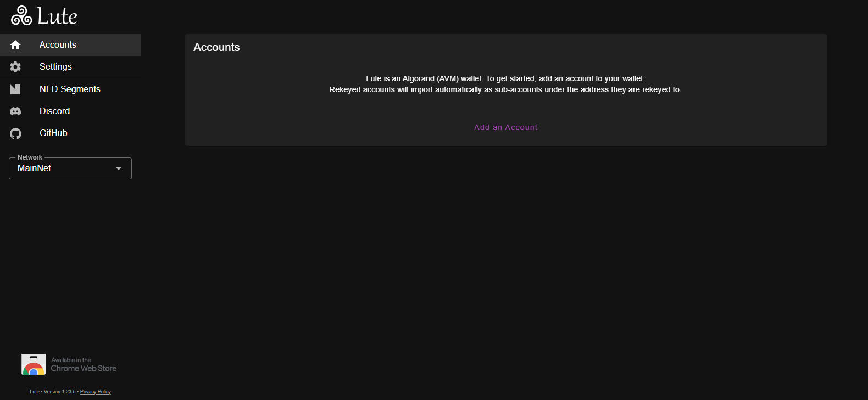Click the Chrome Web Store badge icon
The height and width of the screenshot is (400, 868).
coord(34,364)
